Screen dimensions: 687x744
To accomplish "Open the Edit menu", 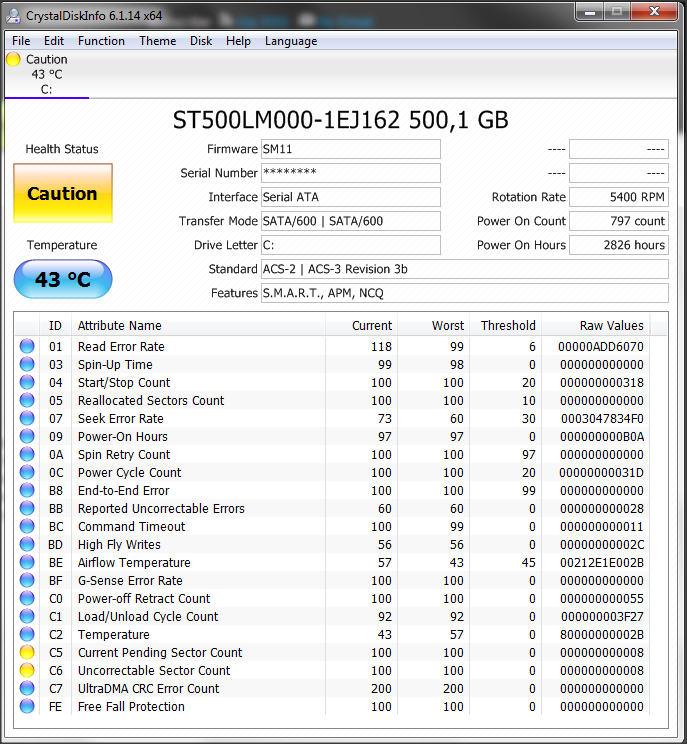I will (54, 41).
